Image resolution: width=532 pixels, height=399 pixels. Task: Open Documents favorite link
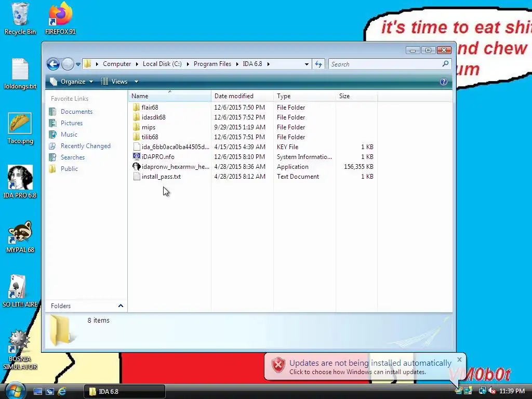pyautogui.click(x=71, y=112)
